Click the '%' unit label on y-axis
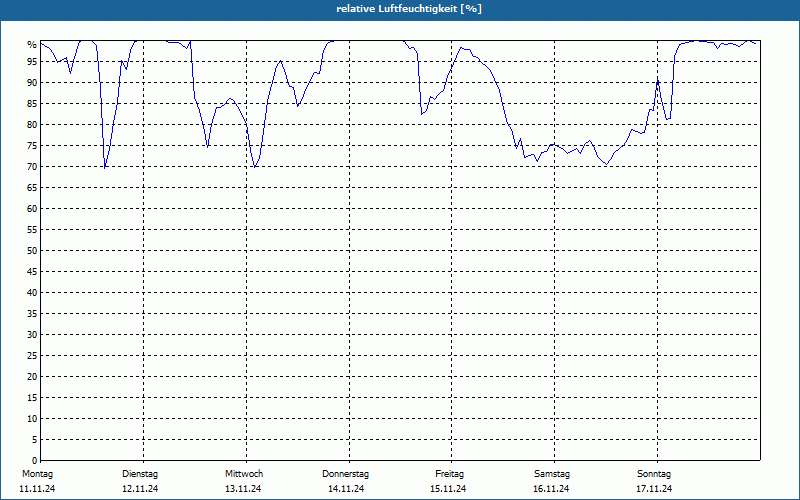The width and height of the screenshot is (800, 500). (x=32, y=45)
